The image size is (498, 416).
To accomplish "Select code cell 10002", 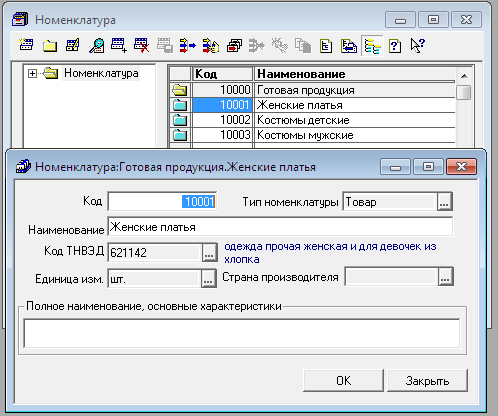I will (223, 120).
